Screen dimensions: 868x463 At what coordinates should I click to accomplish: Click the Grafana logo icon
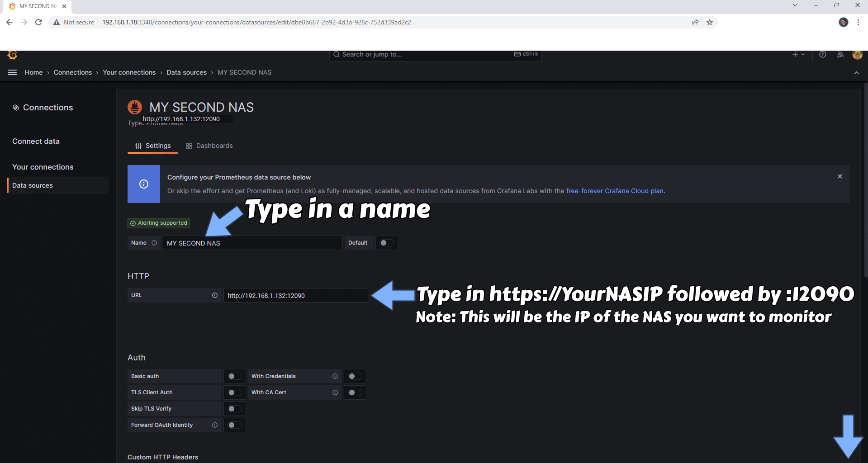tap(12, 55)
